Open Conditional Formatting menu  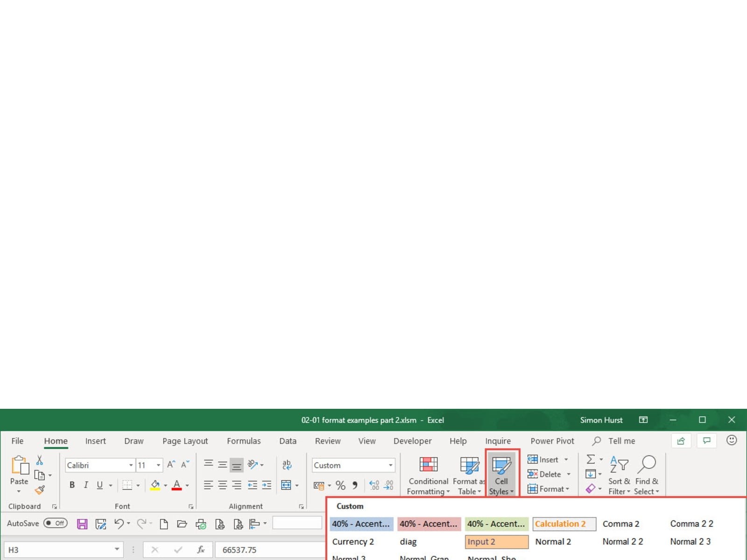(428, 475)
